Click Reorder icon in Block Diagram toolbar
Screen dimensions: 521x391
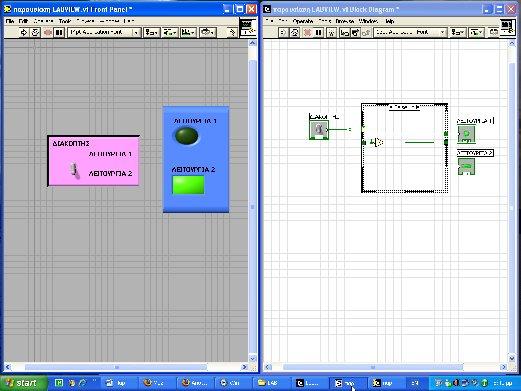click(494, 32)
